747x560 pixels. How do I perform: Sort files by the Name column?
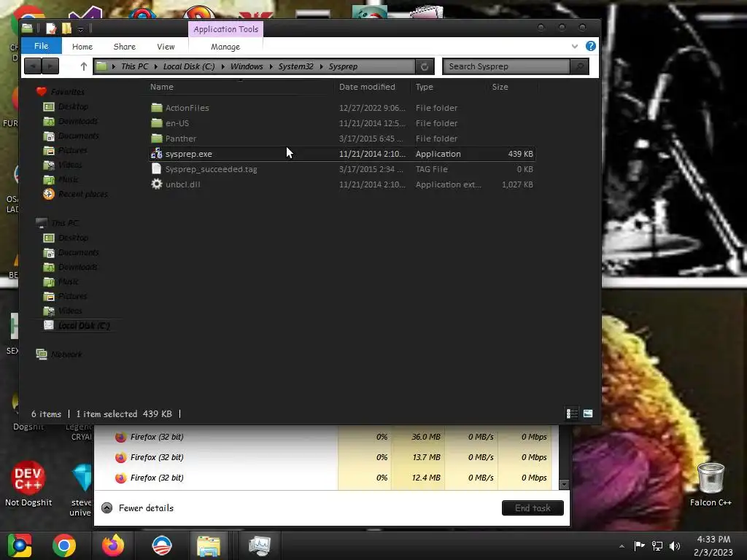coord(161,87)
